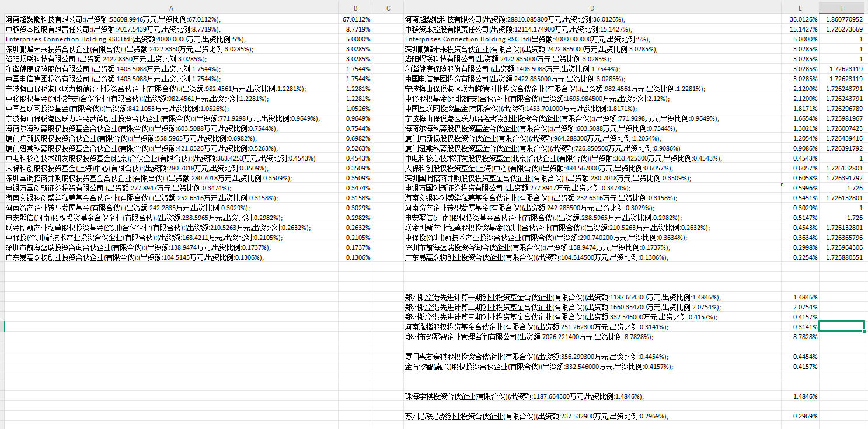Click cell 1.725880551 in column F
Image resolution: width=868 pixels, height=429 pixels.
842,257
